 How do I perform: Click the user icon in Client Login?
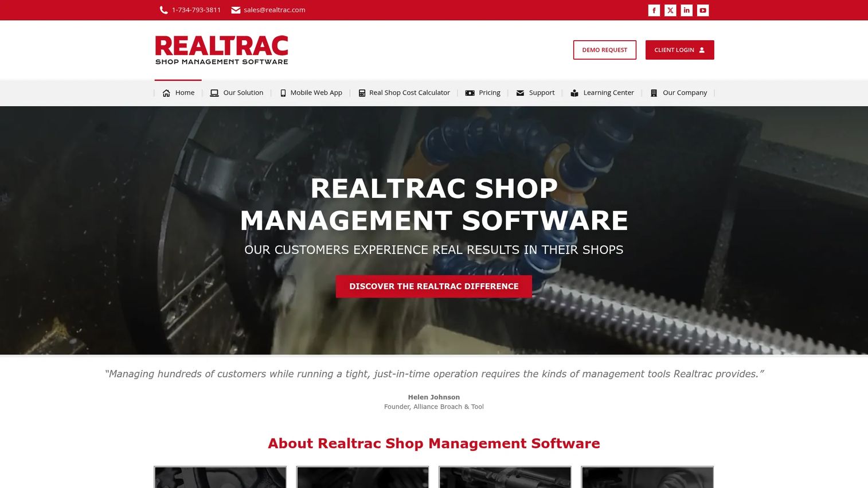[x=702, y=50]
